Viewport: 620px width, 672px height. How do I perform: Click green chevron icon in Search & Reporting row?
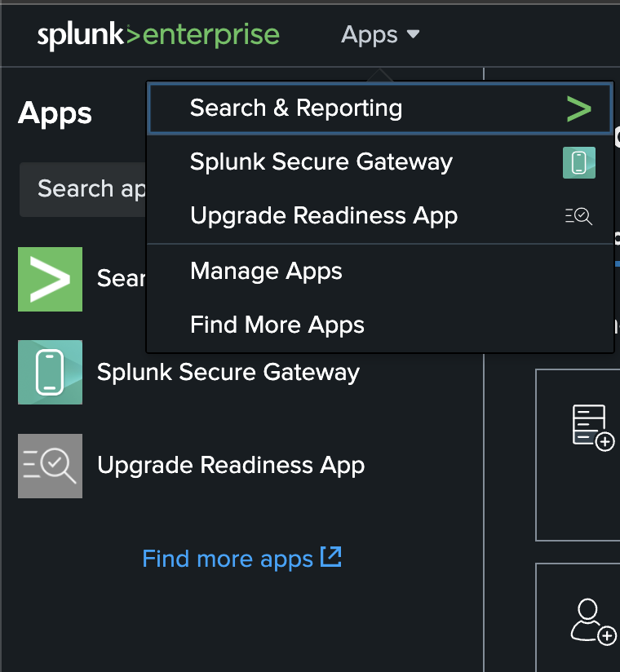tap(579, 108)
